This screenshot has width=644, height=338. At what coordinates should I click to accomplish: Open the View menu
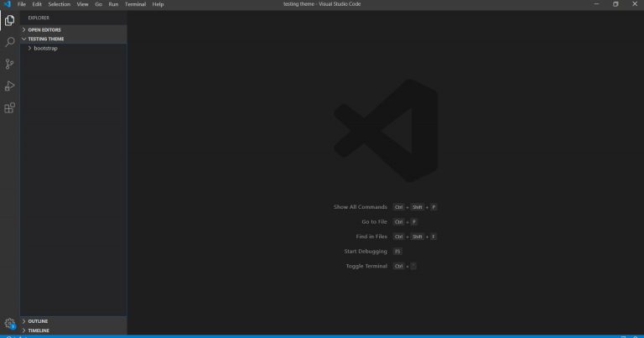pyautogui.click(x=82, y=4)
